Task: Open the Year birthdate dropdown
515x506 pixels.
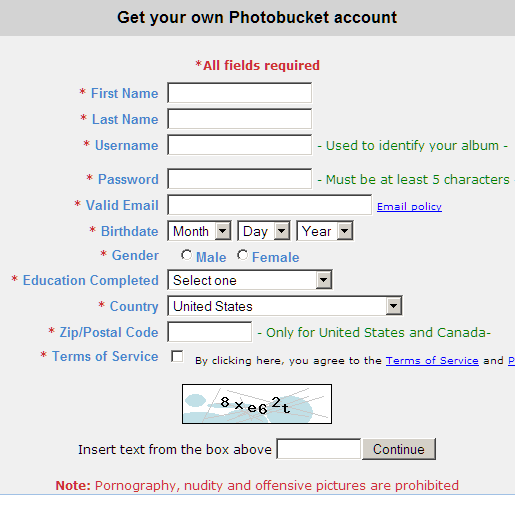Action: pyautogui.click(x=325, y=231)
